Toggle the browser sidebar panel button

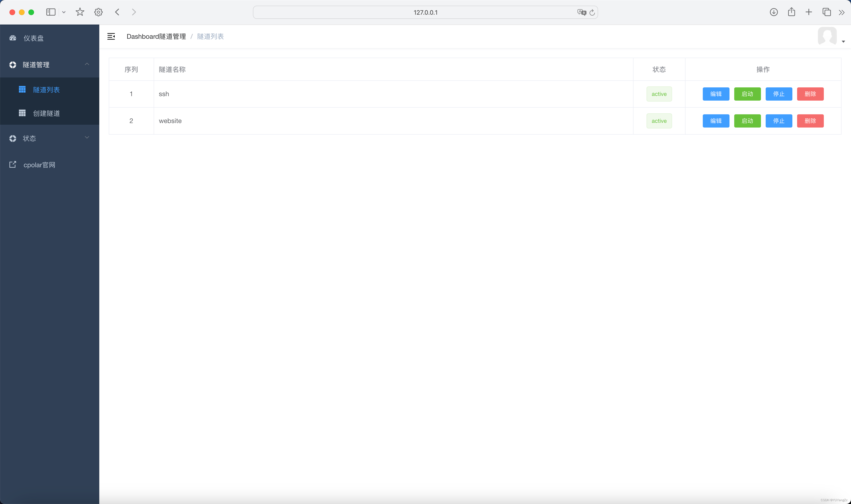tap(51, 12)
